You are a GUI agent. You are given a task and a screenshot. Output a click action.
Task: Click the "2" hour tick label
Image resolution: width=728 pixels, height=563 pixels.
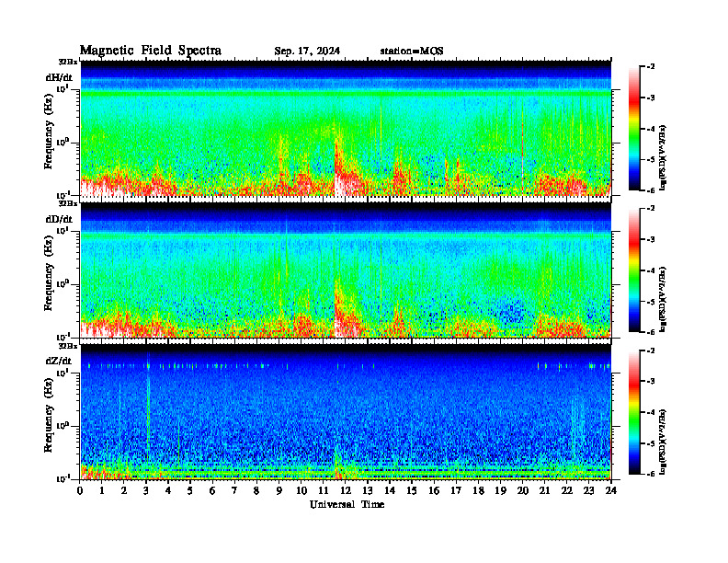coord(124,491)
